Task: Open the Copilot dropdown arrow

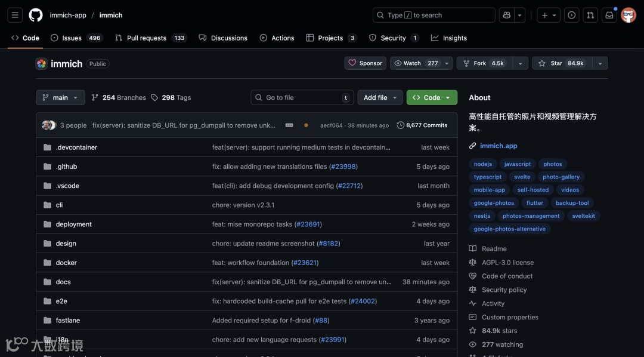Action: coord(519,15)
